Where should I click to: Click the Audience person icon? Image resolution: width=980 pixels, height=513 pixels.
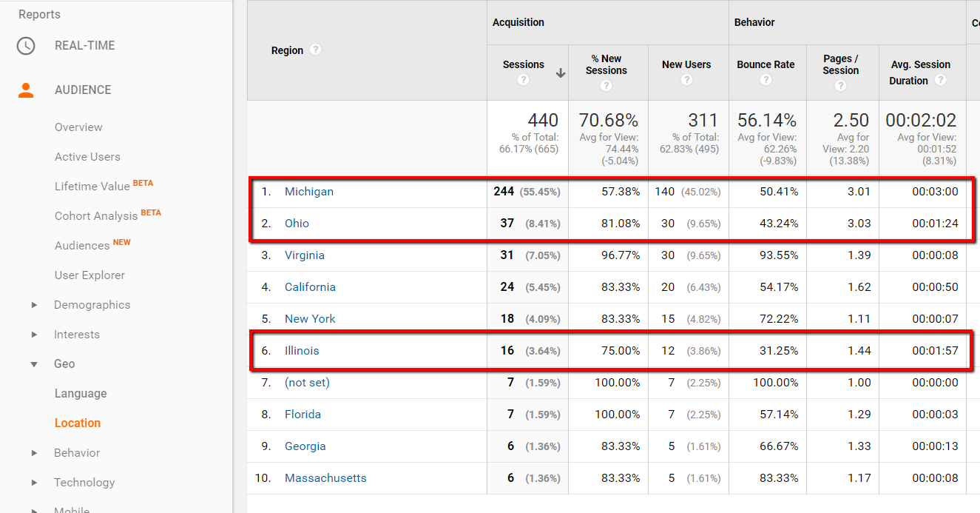pos(26,90)
